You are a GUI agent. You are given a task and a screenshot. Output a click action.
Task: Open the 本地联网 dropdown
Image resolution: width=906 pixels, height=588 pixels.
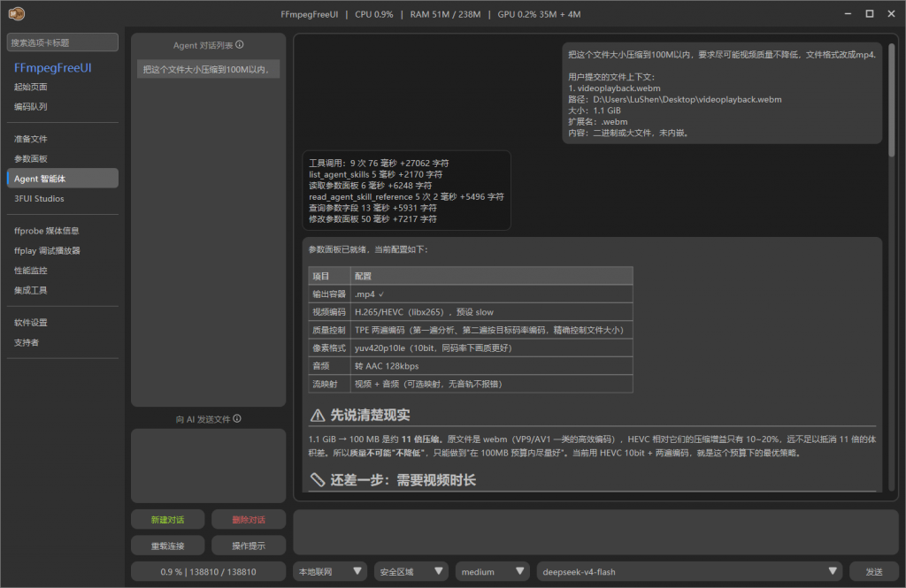(330, 572)
